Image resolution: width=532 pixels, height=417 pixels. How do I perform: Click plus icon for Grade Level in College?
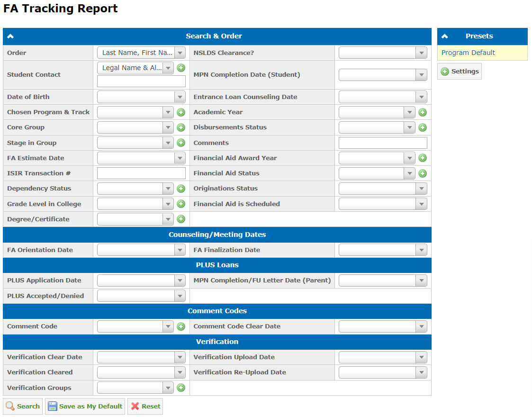click(181, 204)
